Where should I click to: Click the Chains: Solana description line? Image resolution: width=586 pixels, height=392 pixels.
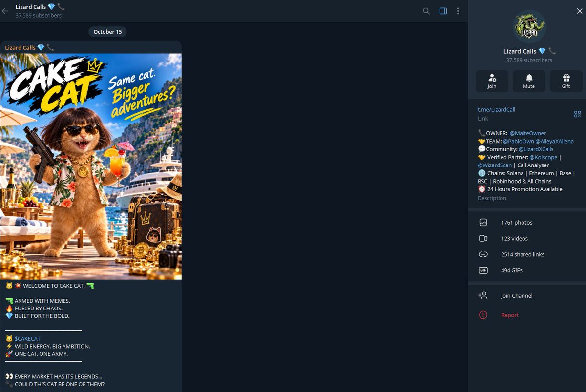tap(526, 177)
